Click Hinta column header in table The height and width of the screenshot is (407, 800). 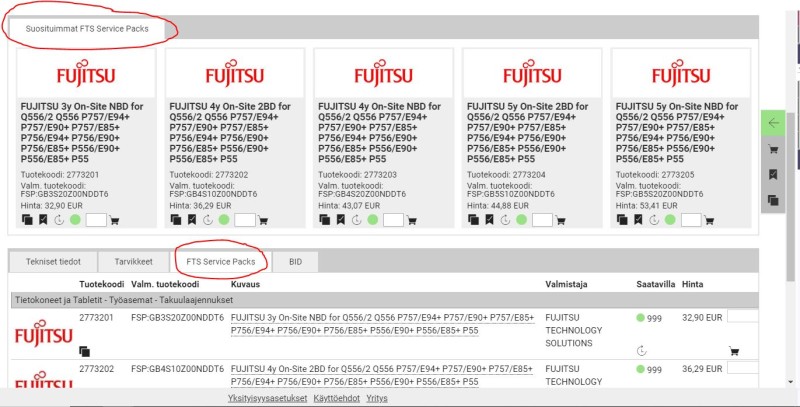coord(692,284)
